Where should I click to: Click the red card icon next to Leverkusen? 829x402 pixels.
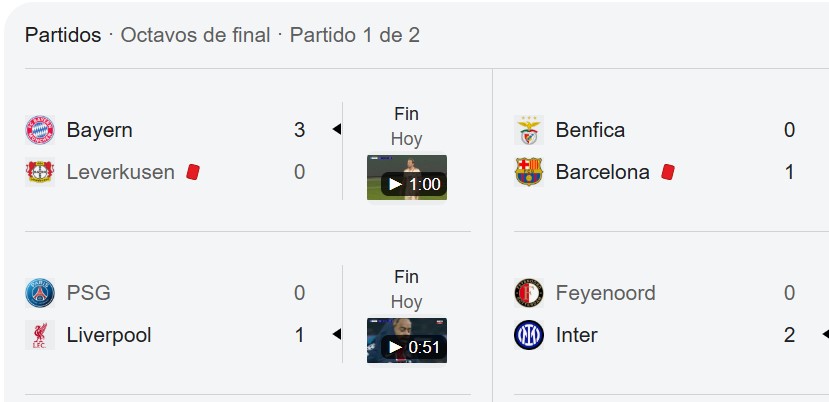coord(193,172)
